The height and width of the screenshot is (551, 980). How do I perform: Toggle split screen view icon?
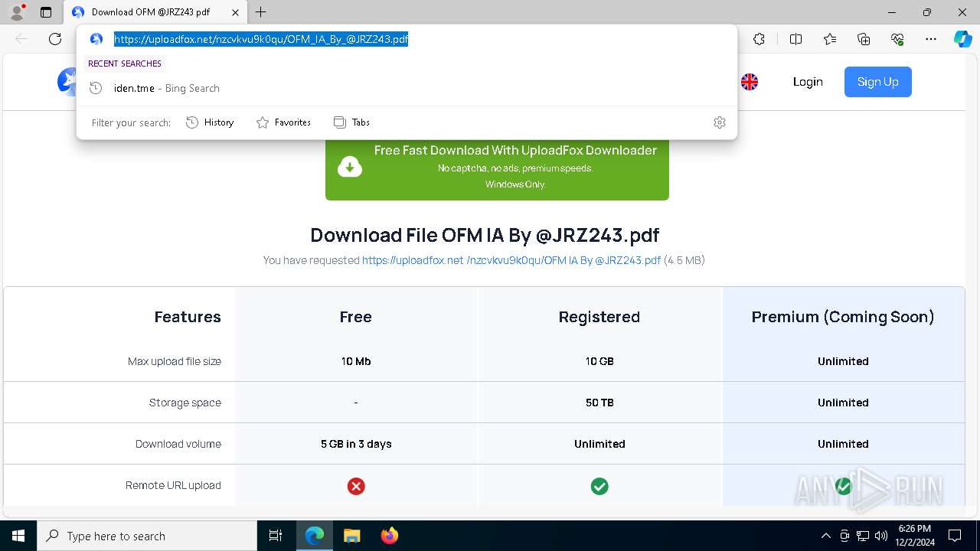click(x=795, y=39)
